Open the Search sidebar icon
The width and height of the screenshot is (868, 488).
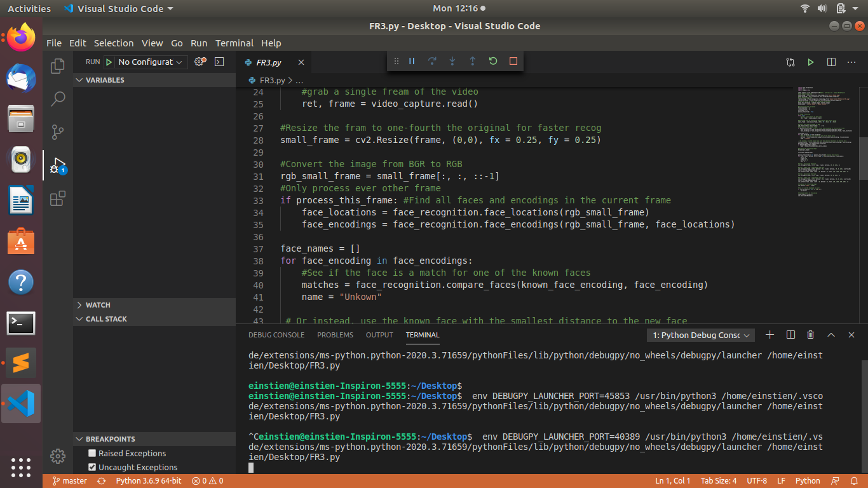[x=58, y=99]
